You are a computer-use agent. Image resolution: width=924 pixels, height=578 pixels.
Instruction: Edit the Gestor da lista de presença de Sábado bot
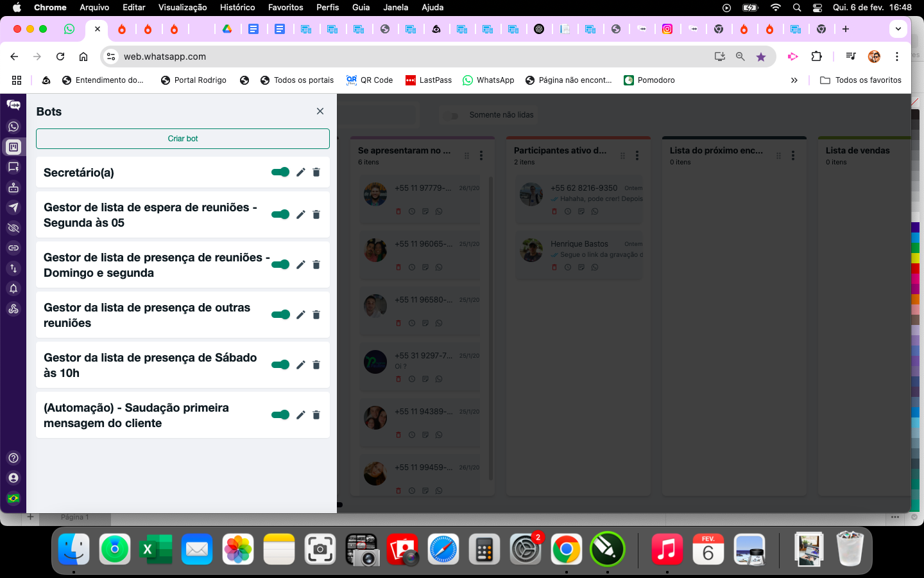300,365
